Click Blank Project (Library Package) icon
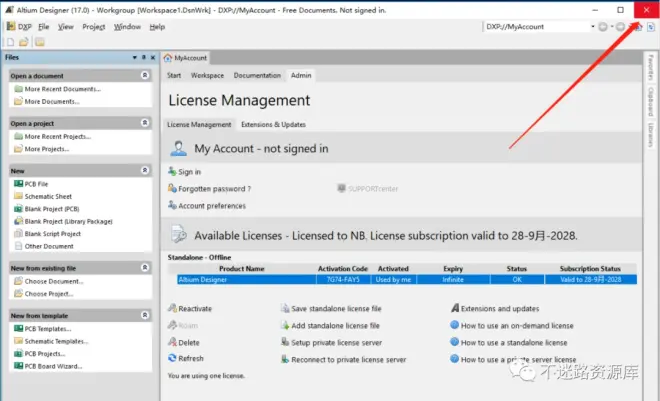This screenshot has width=660, height=401. coord(18,221)
